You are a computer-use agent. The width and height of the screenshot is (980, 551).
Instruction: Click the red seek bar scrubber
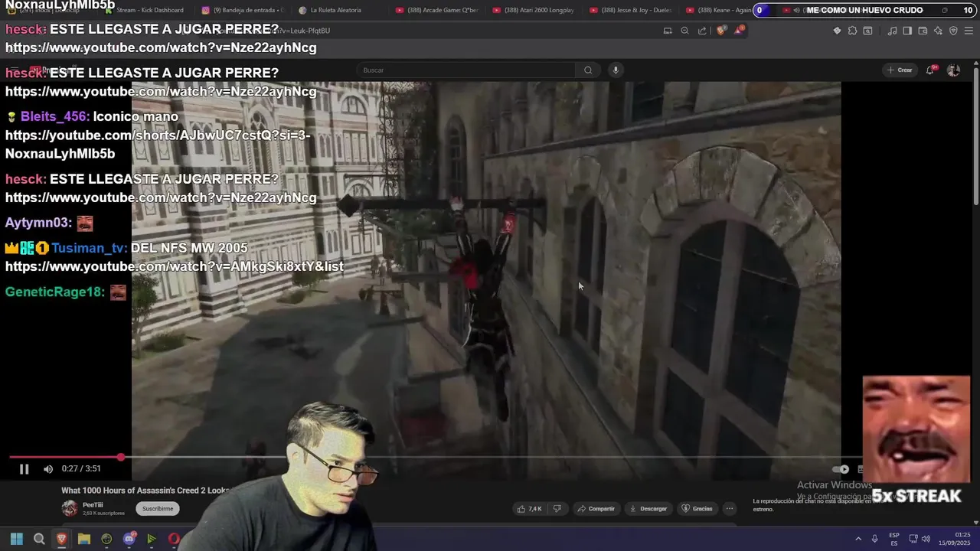(x=121, y=457)
